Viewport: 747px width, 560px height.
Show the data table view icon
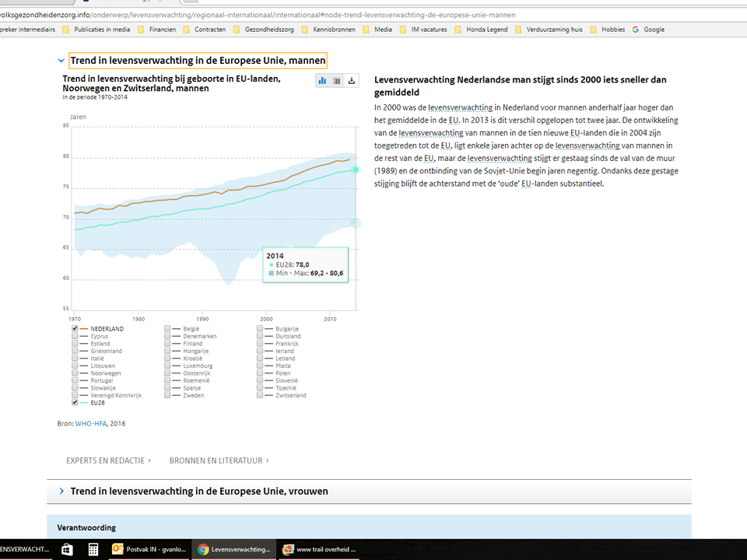click(337, 81)
